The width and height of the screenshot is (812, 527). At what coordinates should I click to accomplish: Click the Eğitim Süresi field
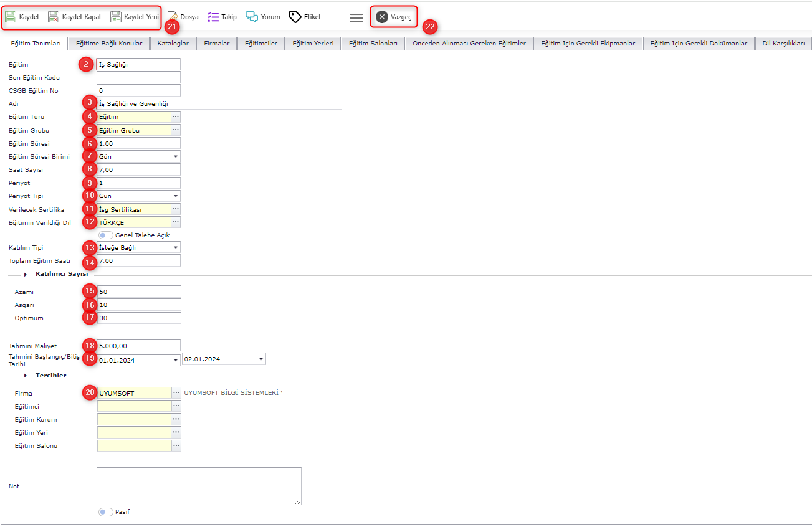point(138,143)
